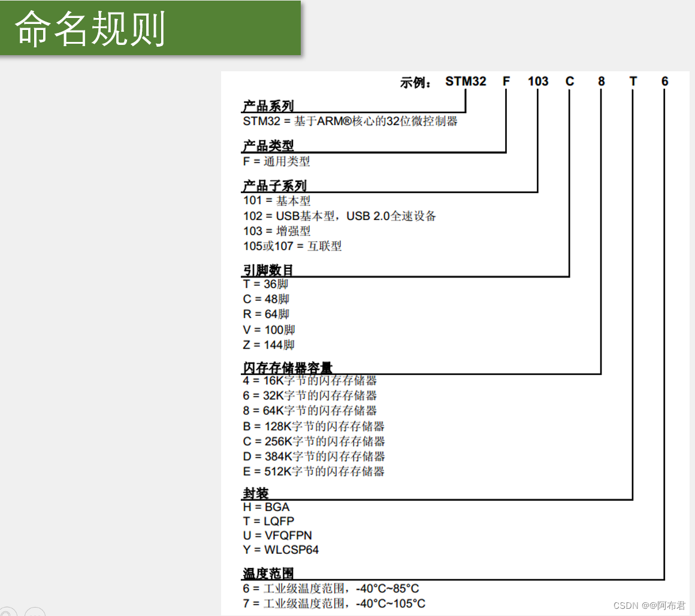Click the line 'STM32 = 基于ARM®核心的32位微控制器'
The width and height of the screenshot is (695, 616).
[350, 121]
